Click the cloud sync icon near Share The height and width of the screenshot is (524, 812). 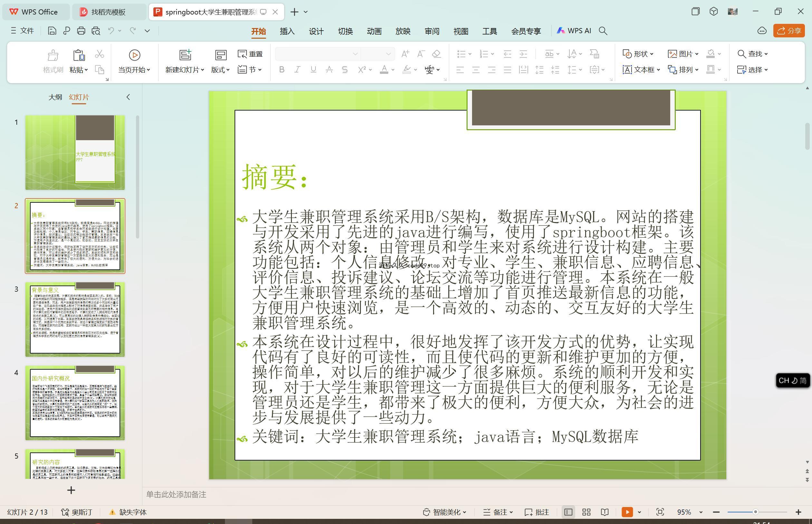[762, 31]
